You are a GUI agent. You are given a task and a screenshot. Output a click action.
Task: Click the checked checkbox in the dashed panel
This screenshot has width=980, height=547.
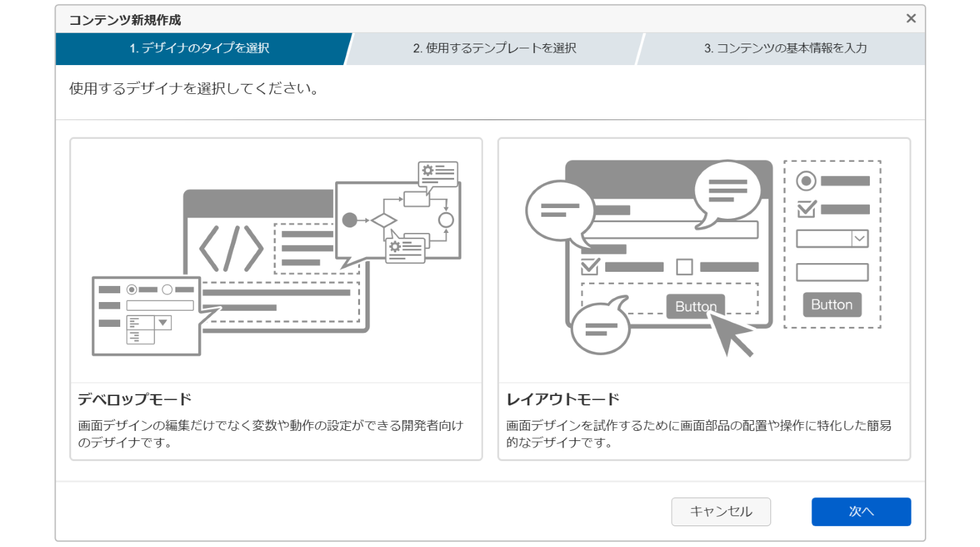point(806,209)
